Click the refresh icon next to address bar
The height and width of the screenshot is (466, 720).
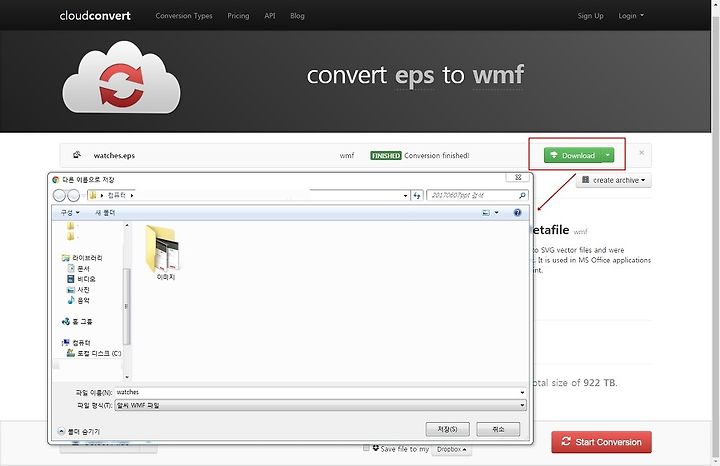(417, 195)
